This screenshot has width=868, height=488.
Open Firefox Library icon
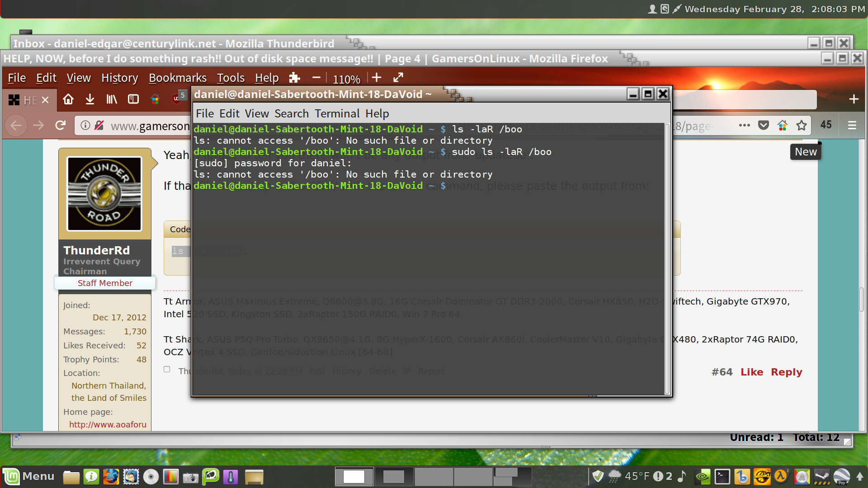tap(112, 99)
